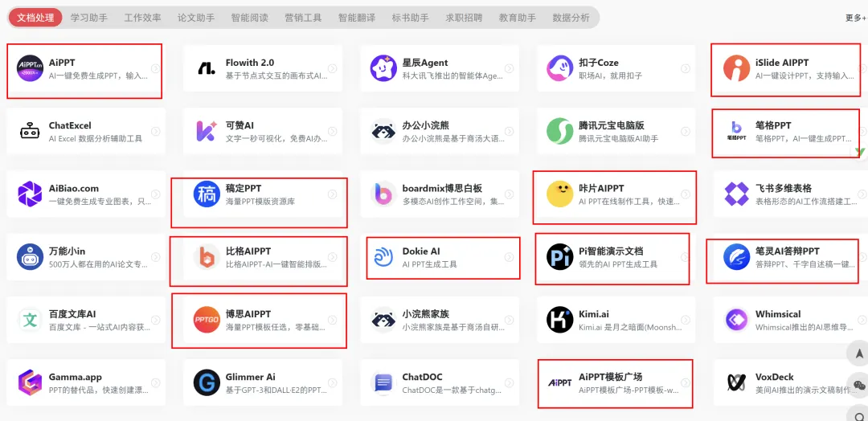This screenshot has height=421, width=868.
Task: Click the 更多+ link
Action: click(856, 18)
